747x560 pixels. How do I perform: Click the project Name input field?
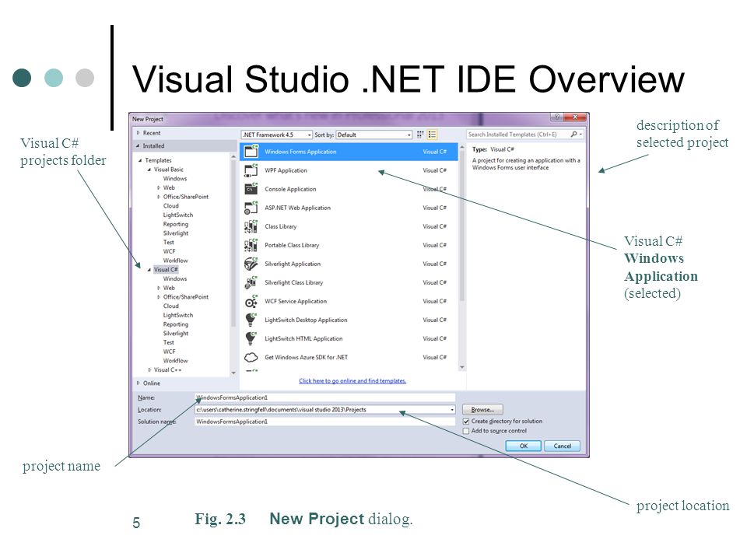click(325, 397)
